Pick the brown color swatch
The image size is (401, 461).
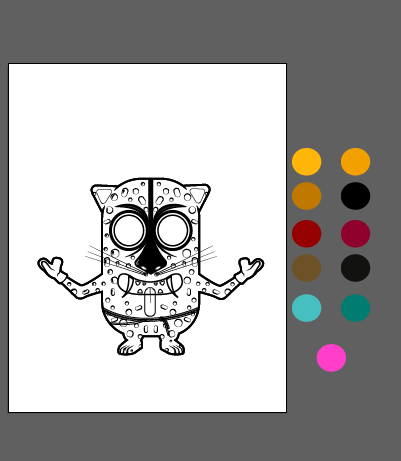306,268
